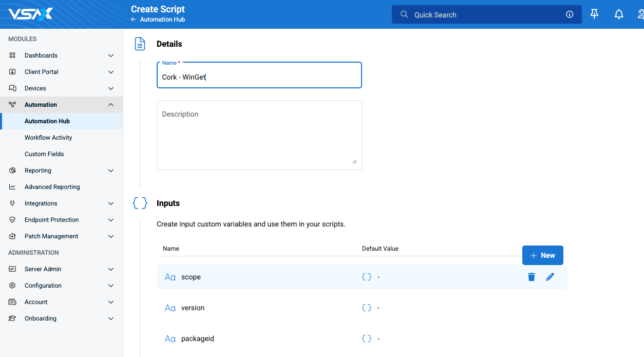Click the Dashboards grid icon
The height and width of the screenshot is (357, 644).
(x=12, y=55)
